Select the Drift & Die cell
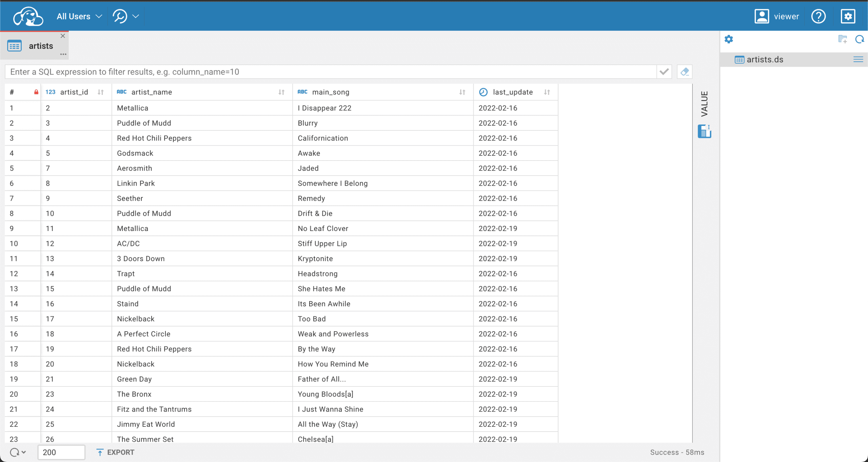The image size is (868, 462). (383, 213)
